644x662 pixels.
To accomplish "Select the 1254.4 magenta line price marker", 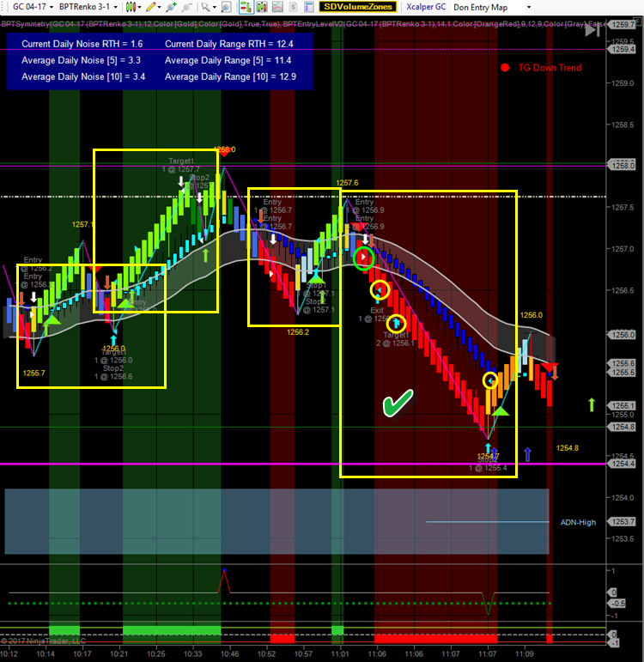I will click(622, 464).
